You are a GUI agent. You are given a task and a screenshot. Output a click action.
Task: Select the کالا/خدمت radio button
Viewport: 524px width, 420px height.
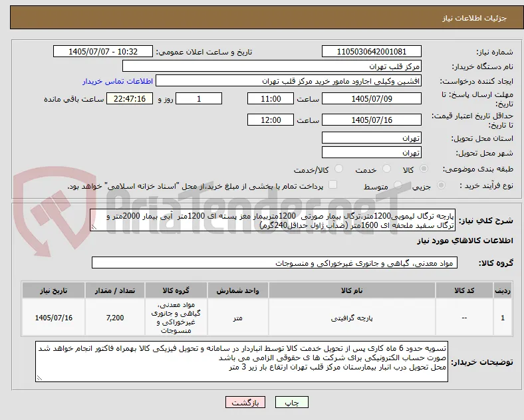point(338,169)
